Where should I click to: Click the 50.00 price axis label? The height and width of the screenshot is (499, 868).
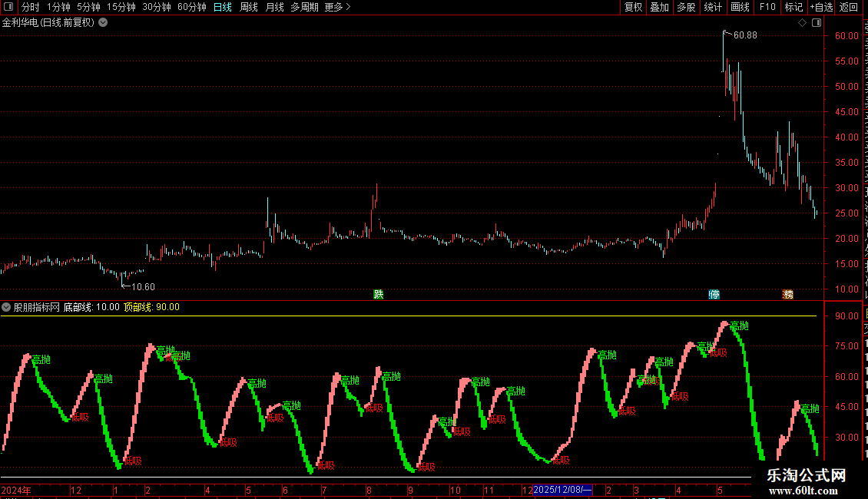coord(846,86)
